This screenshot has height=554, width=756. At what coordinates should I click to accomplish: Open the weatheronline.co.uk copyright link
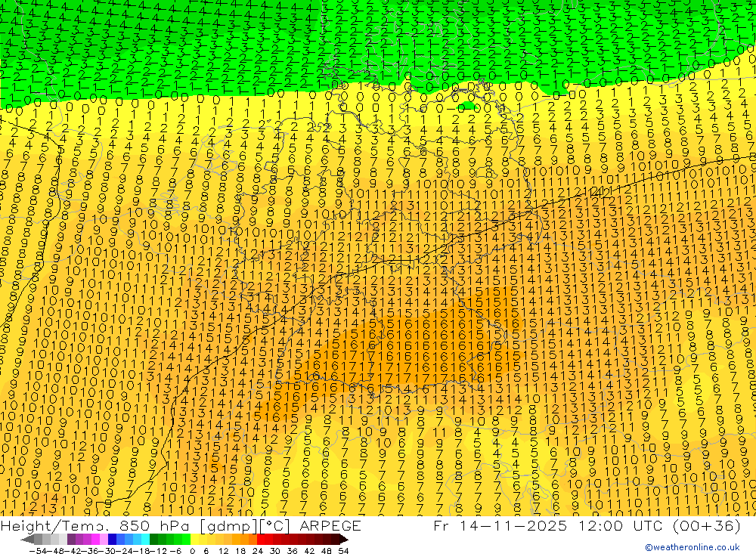692,547
